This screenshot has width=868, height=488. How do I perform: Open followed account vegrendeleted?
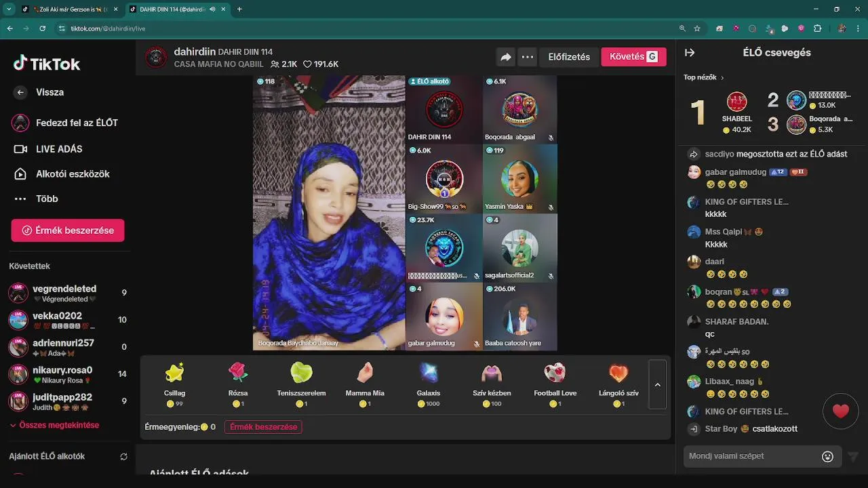(68, 293)
